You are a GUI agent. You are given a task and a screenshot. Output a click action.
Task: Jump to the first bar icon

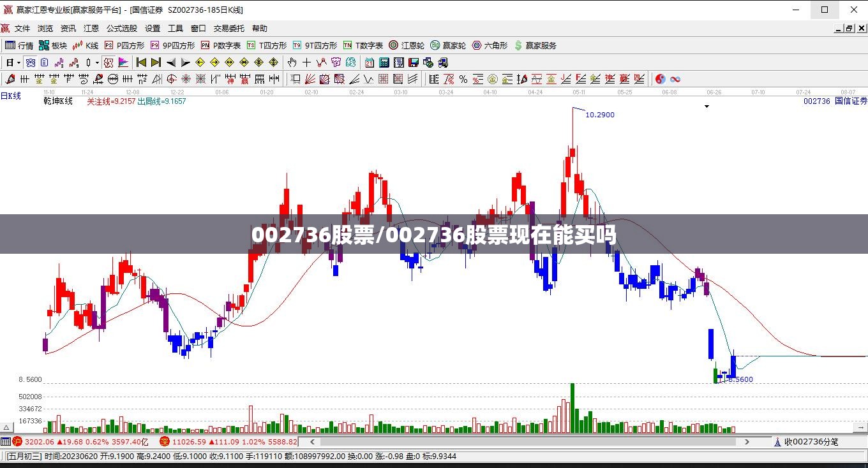[142, 62]
